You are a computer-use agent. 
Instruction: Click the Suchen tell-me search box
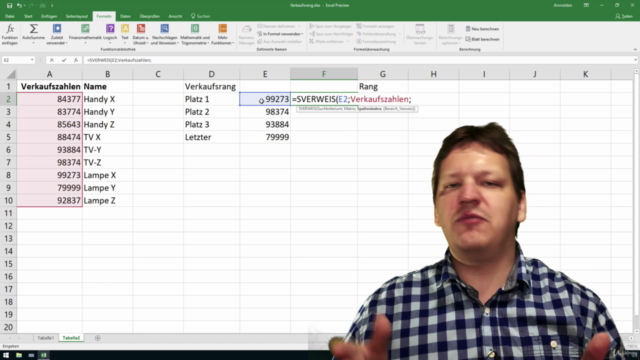(x=200, y=16)
